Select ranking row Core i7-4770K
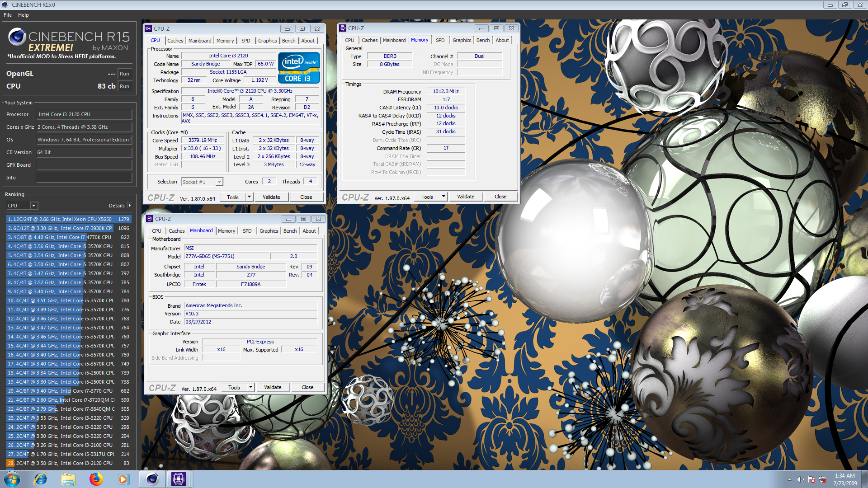 click(x=69, y=237)
